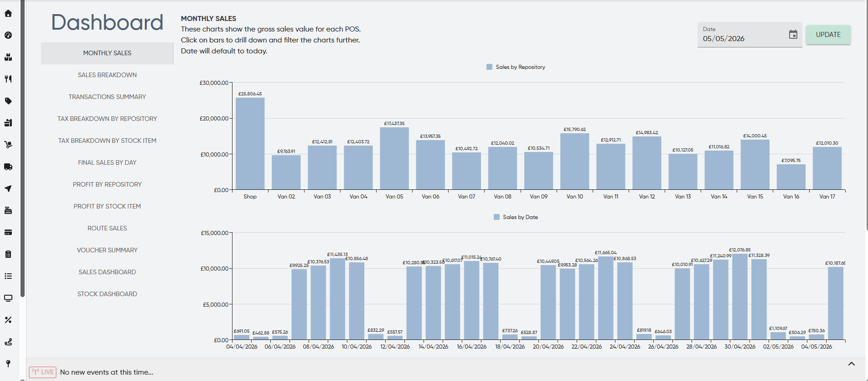Drill into the Van 02 bar
Viewport: 868px width, 381px height.
coord(286,172)
